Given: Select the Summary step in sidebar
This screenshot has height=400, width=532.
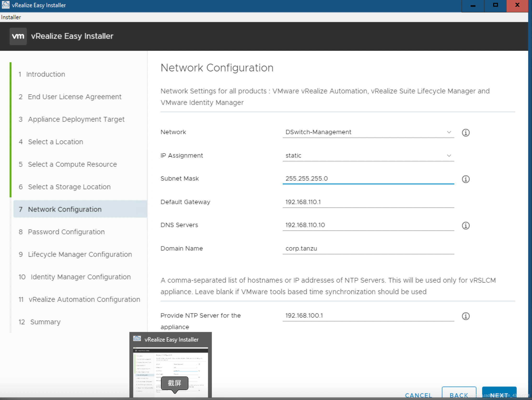Looking at the screenshot, I should (45, 322).
